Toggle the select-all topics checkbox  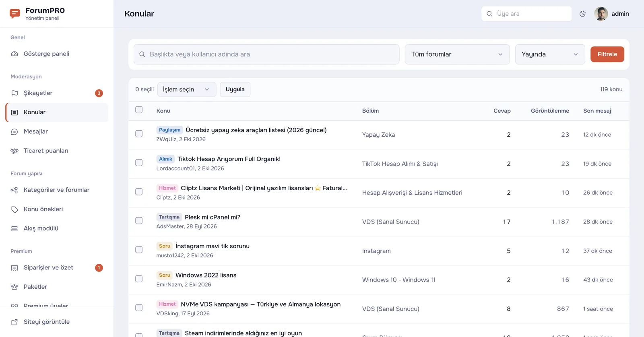139,110
